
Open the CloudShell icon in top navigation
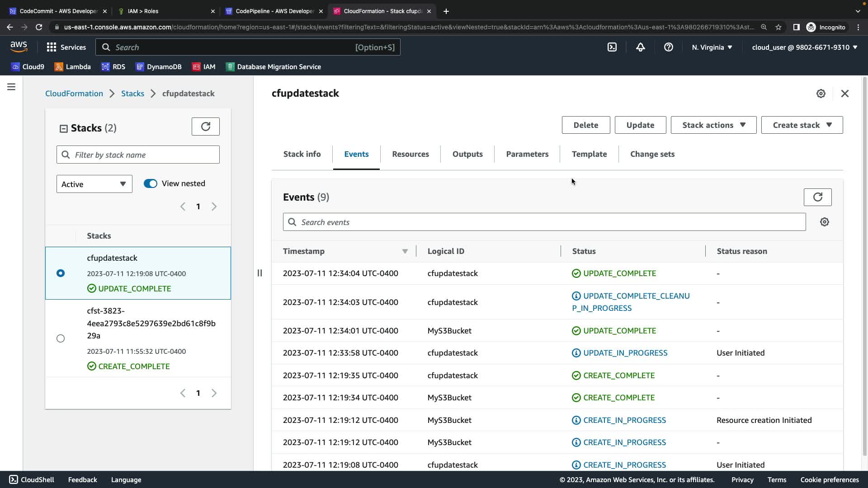click(x=612, y=47)
